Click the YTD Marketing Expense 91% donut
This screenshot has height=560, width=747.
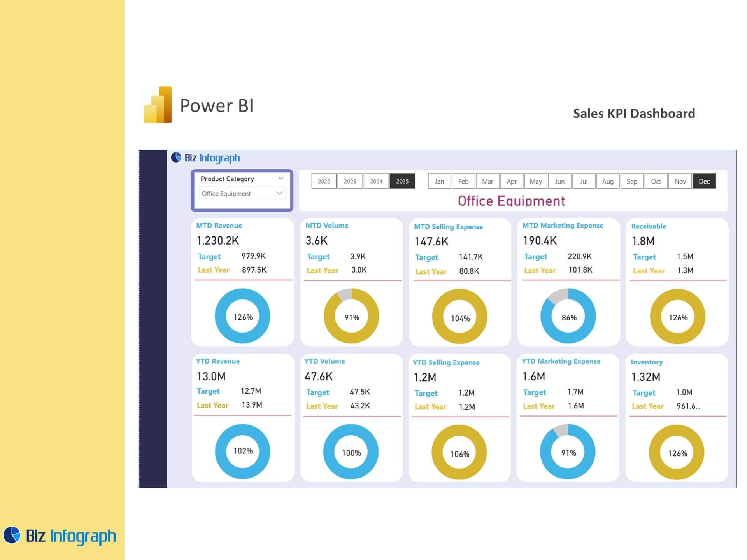pos(568,451)
